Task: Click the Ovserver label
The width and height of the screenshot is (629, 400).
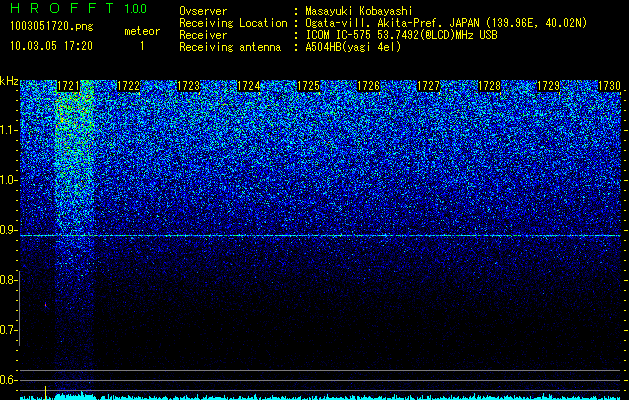Action: tap(203, 11)
